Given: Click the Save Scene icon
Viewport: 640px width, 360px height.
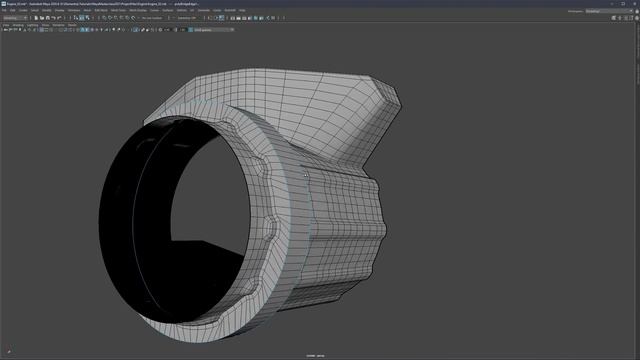Looking at the screenshot, I should click(x=47, y=18).
